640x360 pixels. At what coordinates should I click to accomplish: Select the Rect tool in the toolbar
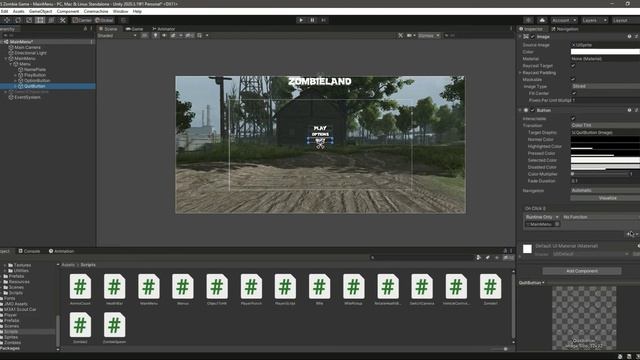40,20
